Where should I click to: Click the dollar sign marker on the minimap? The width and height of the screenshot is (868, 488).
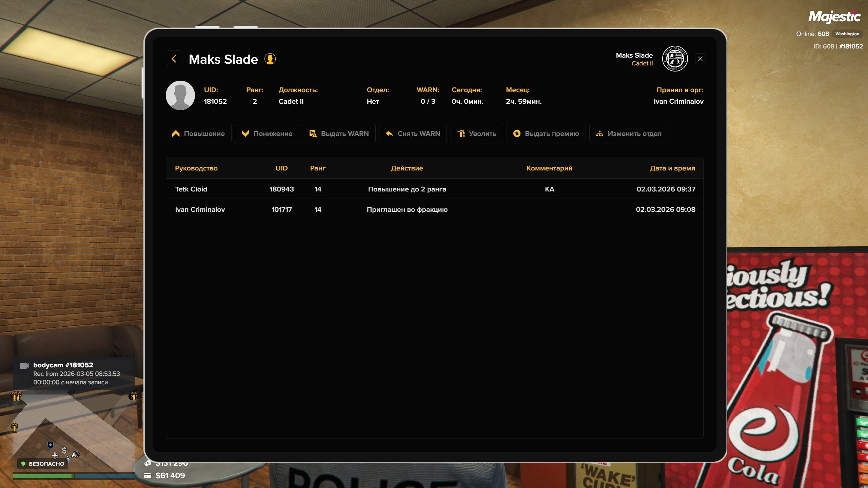click(x=64, y=450)
